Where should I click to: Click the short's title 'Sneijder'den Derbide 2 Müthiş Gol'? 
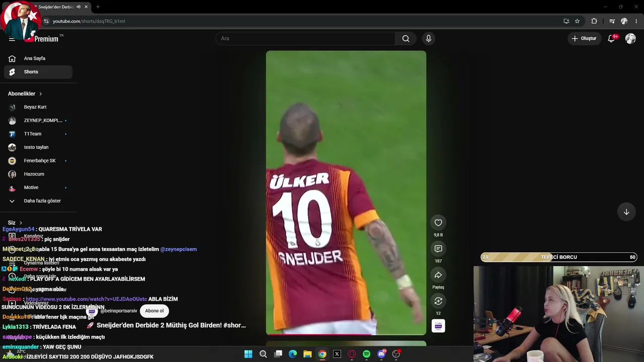tap(171, 325)
